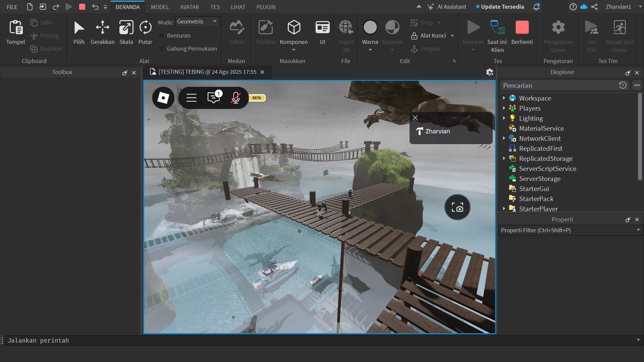Screen dimensions: 644x362
Task: Choose the Skala scale tool
Action: 126,32
